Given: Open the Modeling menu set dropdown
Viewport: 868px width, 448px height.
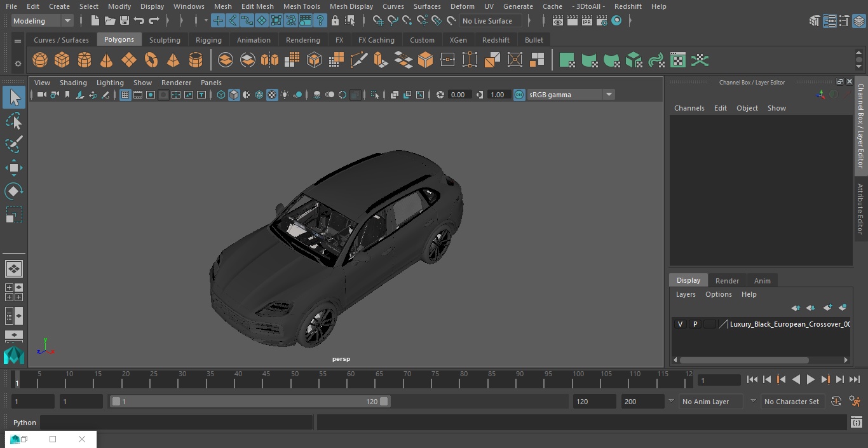Looking at the screenshot, I should 43,21.
